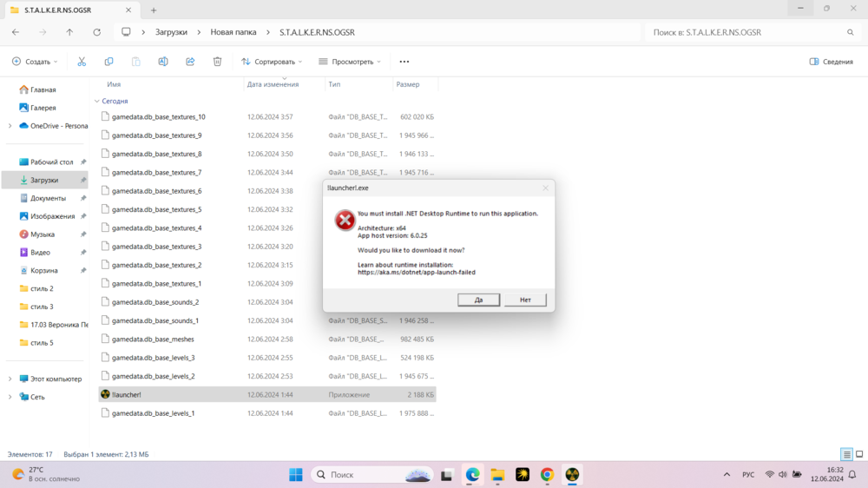Image resolution: width=868 pixels, height=488 pixels.
Task: Click the Copy icon in toolbar
Action: 108,62
